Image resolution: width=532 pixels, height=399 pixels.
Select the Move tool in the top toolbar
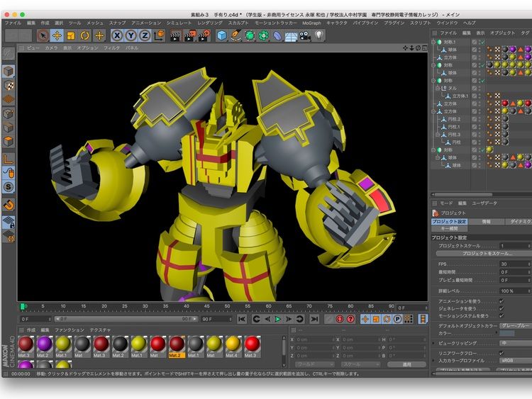57,35
